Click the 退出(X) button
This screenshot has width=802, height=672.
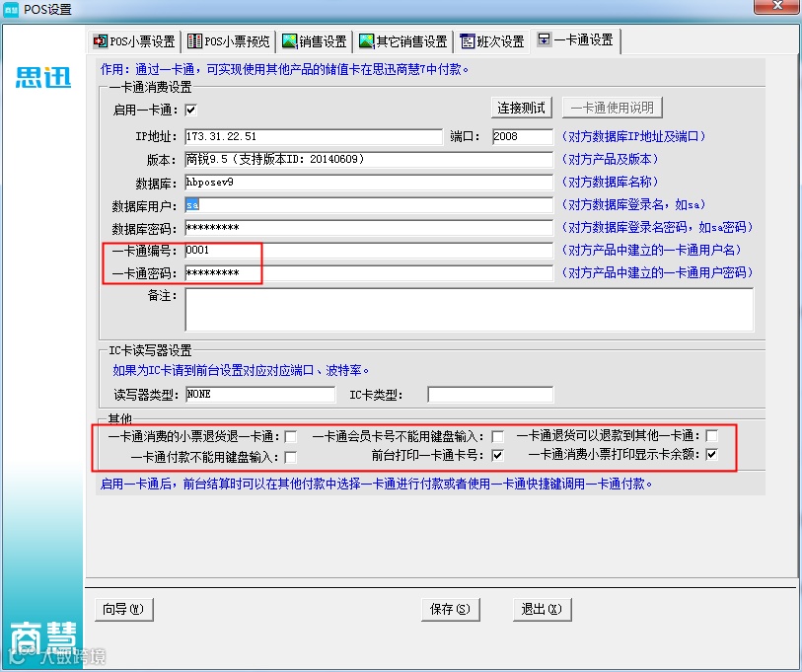tap(542, 609)
